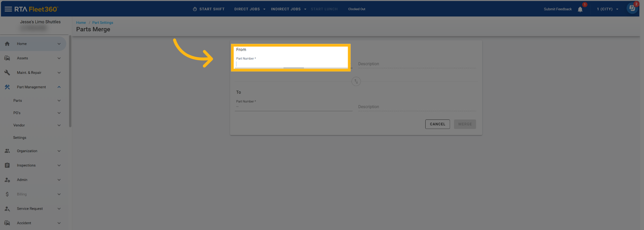The height and width of the screenshot is (230, 644).
Task: Click the Maint. & Repair wrench icon
Action: click(x=7, y=72)
